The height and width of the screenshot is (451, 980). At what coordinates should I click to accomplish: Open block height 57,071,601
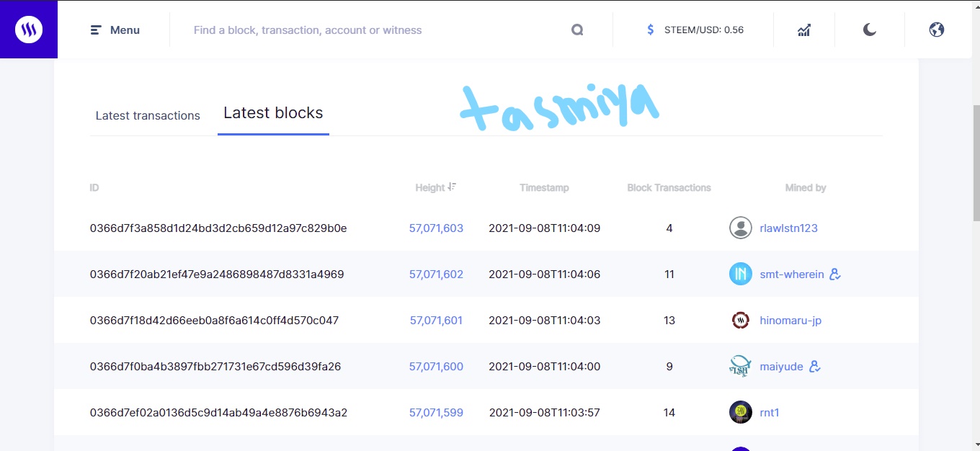tap(436, 321)
